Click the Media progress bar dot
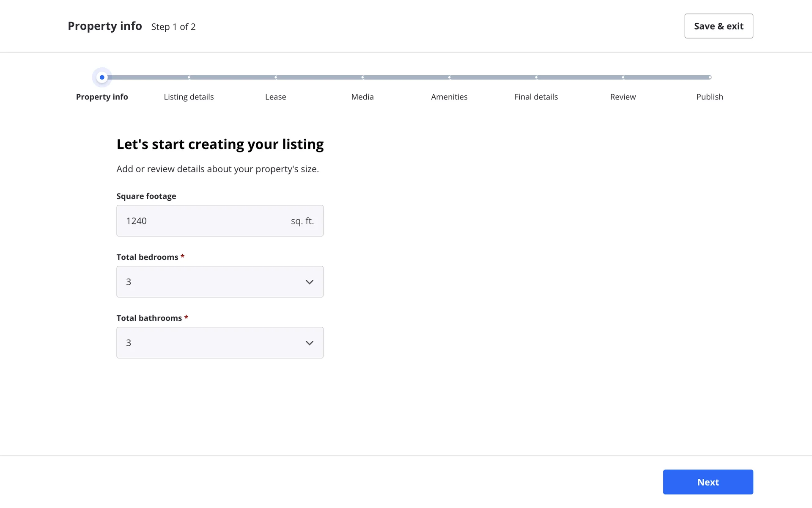812x508 pixels. tap(362, 77)
